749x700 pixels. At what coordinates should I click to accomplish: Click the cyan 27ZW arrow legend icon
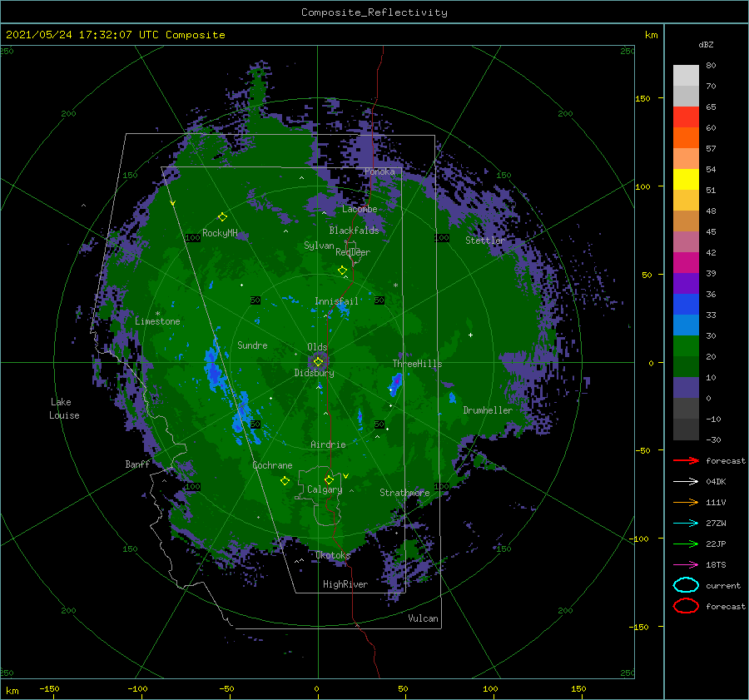coord(686,523)
